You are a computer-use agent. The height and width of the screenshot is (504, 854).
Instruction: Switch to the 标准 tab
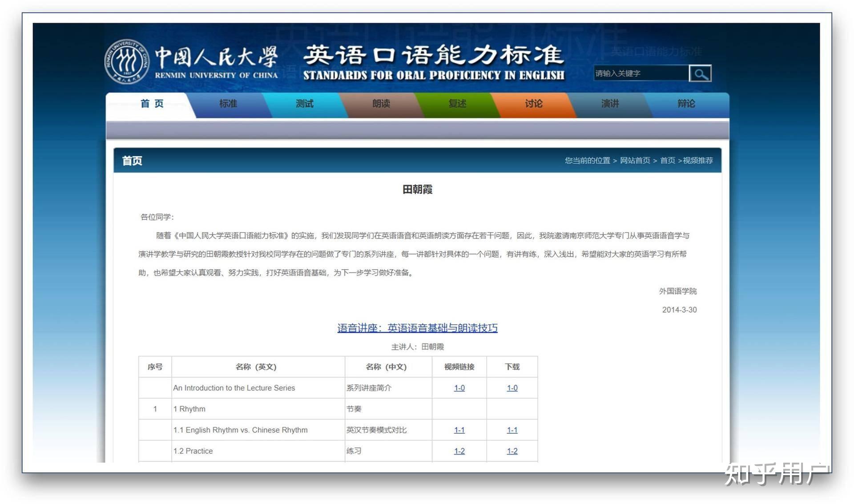[228, 104]
